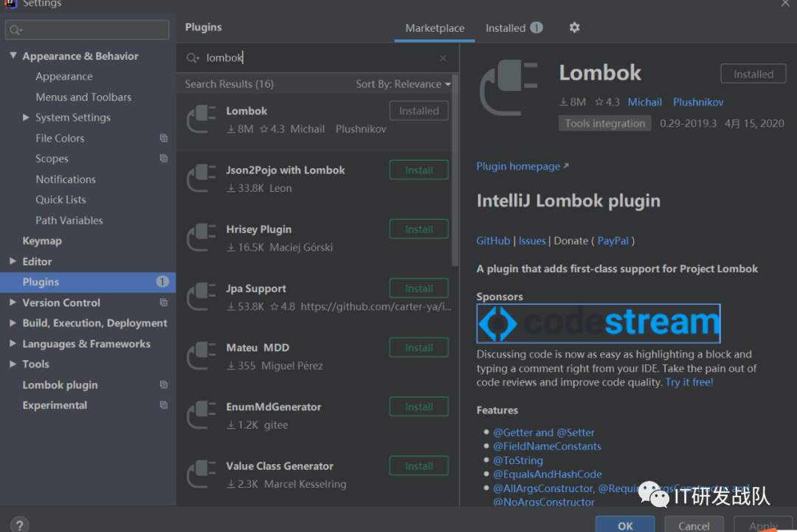Collapse the Appearance & Behavior section
This screenshot has width=797, height=532.
pyautogui.click(x=13, y=55)
